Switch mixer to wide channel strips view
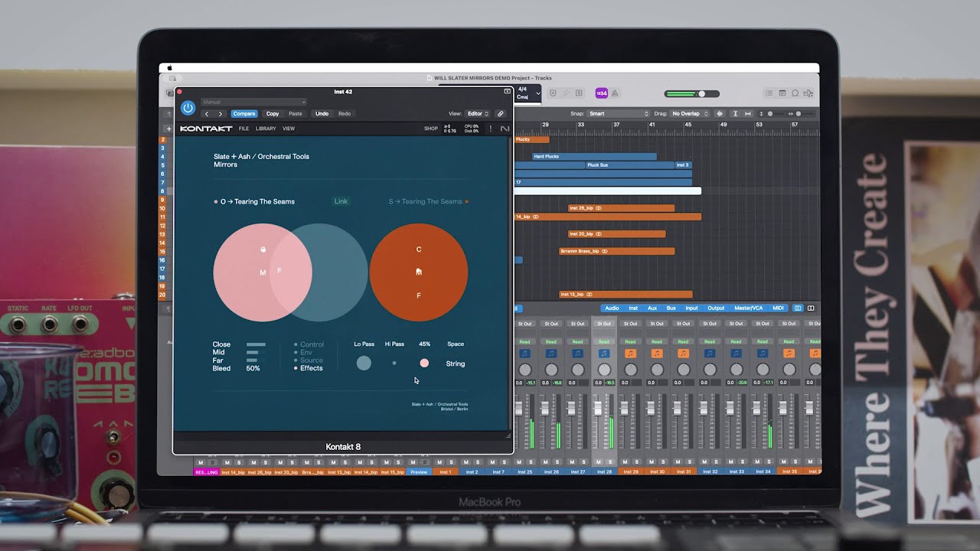 tap(811, 308)
